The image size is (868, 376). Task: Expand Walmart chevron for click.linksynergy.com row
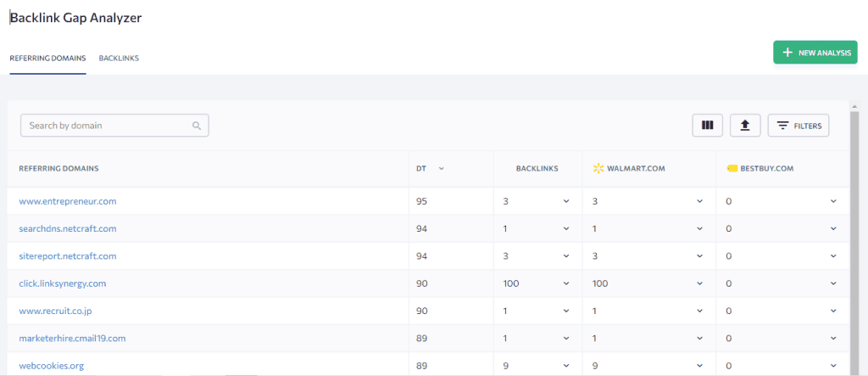699,283
